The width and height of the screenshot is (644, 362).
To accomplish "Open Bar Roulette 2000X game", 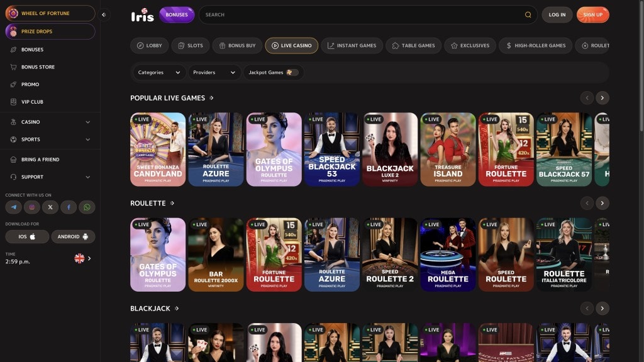I will tap(216, 255).
